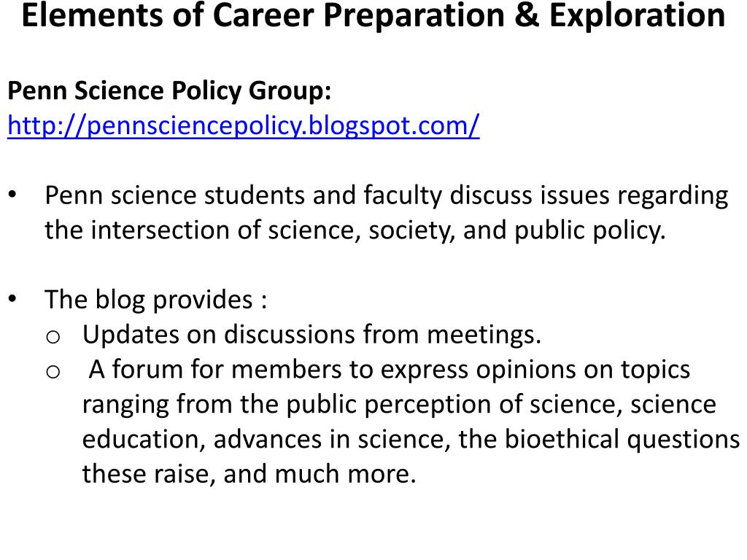Click the line 'ranging from the public perception'
Image resolution: width=747 pixels, height=560 pixels.
point(399,405)
